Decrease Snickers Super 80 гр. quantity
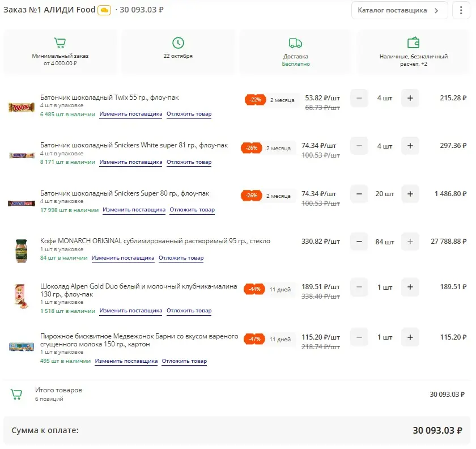This screenshot has height=449, width=476. (359, 194)
